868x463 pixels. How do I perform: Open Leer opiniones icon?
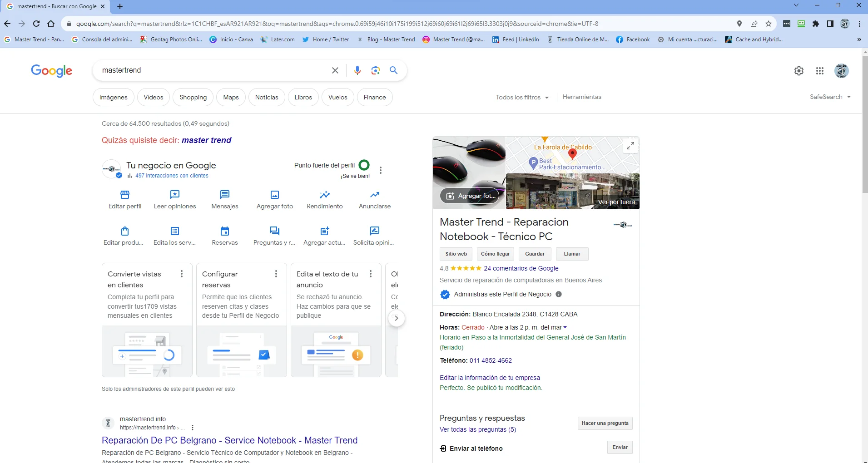click(x=175, y=195)
